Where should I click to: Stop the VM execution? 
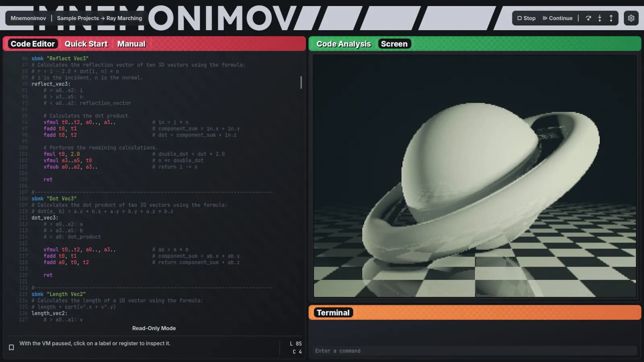pos(526,18)
